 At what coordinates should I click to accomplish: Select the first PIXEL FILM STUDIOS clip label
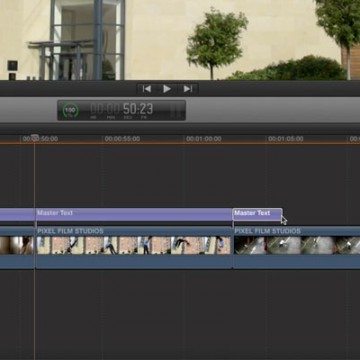coord(70,231)
